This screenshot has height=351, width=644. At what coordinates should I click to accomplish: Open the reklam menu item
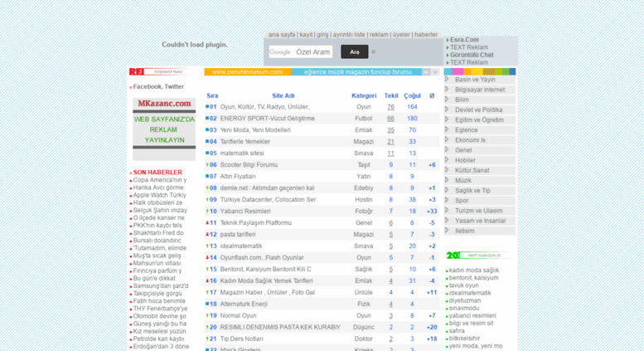click(x=379, y=35)
